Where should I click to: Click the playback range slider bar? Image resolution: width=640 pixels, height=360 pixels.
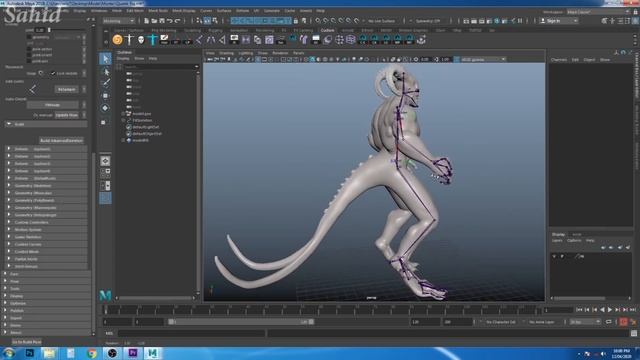(x=241, y=322)
